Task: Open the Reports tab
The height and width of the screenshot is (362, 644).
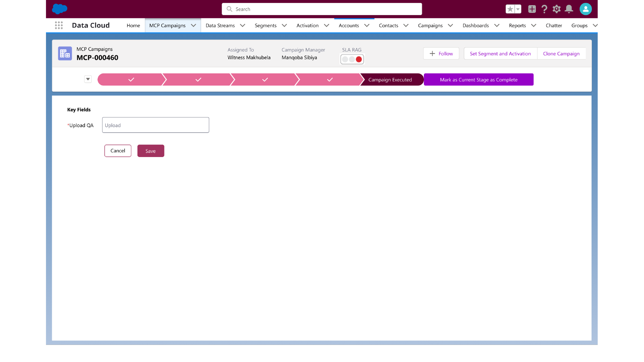Action: (x=518, y=25)
